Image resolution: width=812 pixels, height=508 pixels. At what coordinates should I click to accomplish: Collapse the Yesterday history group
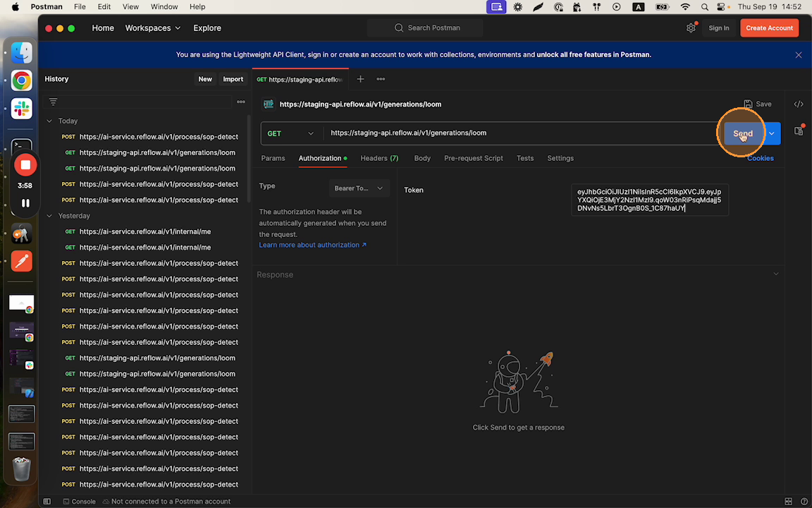[49, 216]
